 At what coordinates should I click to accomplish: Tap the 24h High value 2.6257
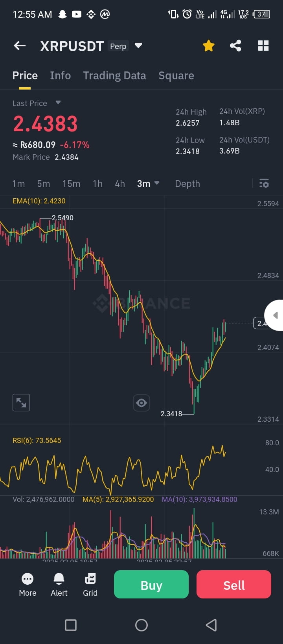(187, 123)
